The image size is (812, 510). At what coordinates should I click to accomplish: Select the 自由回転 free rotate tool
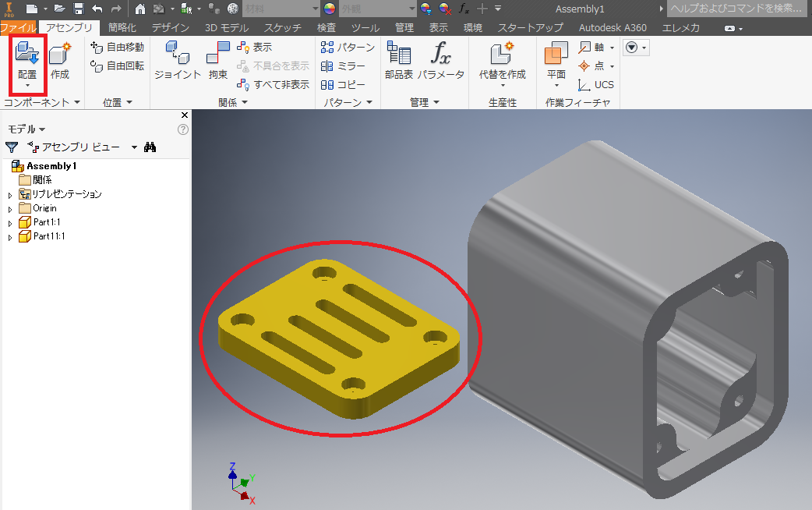click(x=117, y=66)
